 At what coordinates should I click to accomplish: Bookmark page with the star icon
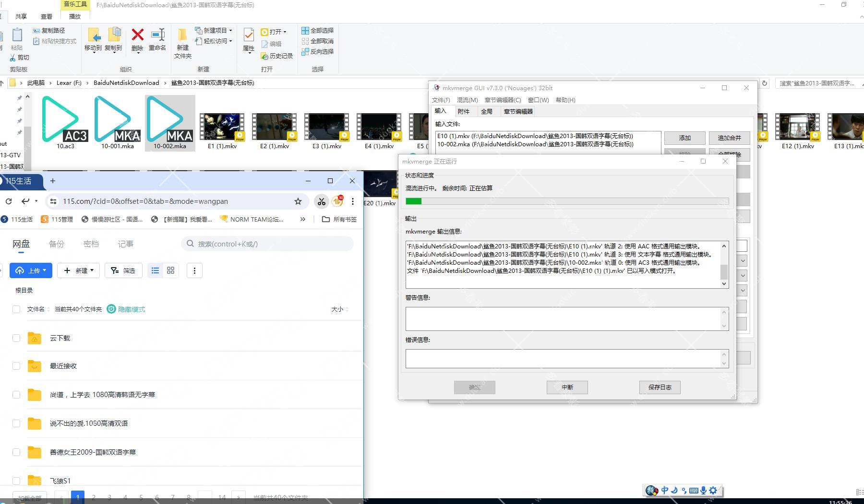298,201
